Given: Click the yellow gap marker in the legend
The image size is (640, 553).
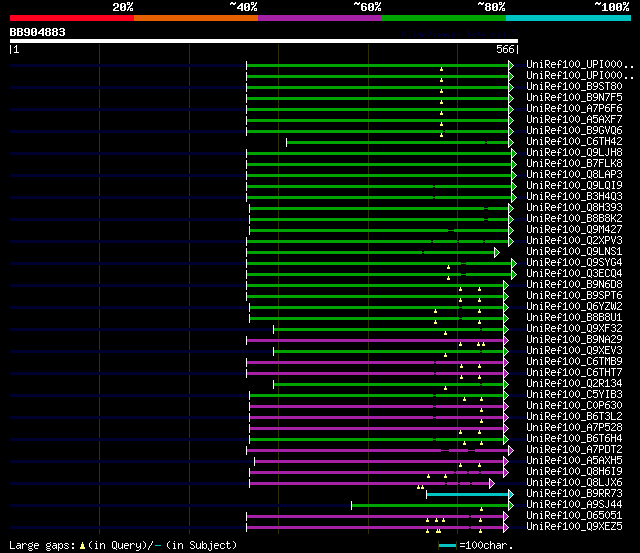Looking at the screenshot, I should pos(82,545).
